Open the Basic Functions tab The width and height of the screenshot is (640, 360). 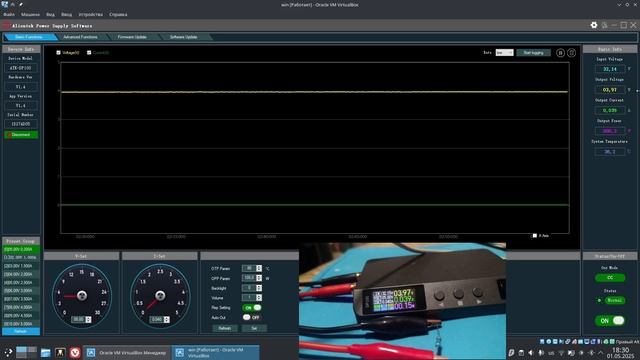click(29, 37)
